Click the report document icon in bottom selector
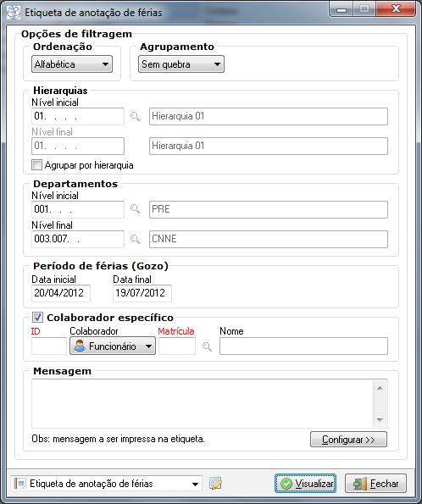The width and height of the screenshot is (422, 504). (19, 484)
